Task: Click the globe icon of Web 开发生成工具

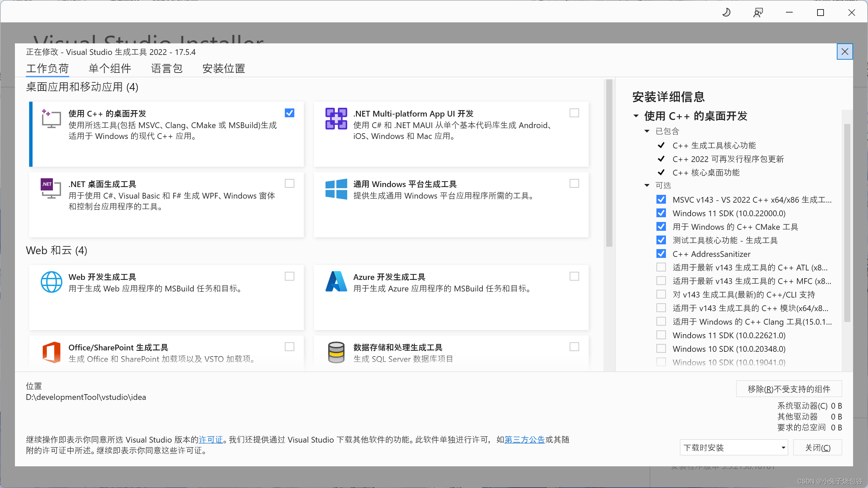Action: 51,282
